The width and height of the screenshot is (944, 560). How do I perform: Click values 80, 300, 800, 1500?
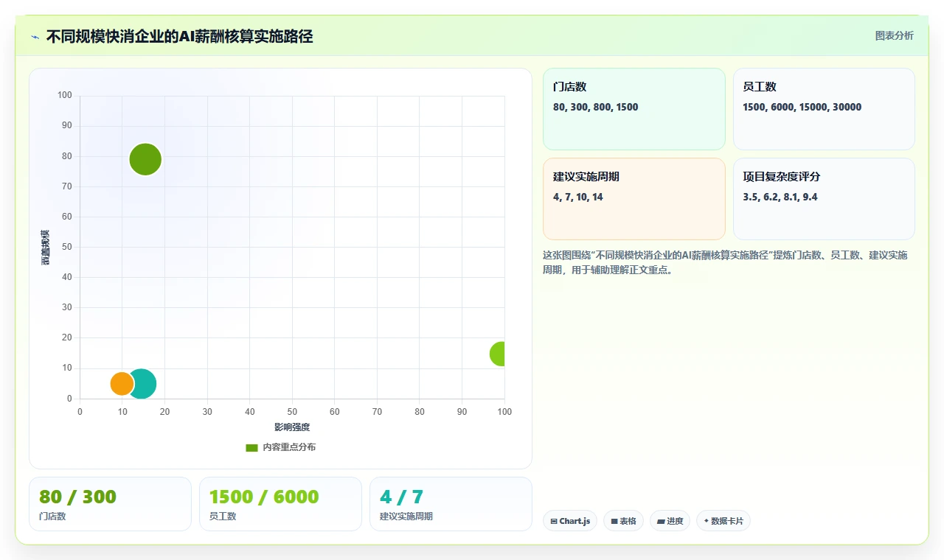point(596,107)
